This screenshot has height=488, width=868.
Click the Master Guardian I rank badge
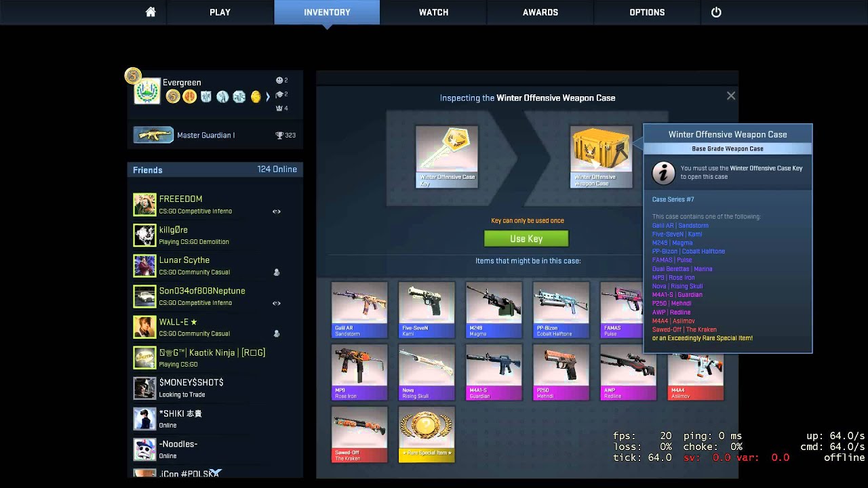pos(153,135)
